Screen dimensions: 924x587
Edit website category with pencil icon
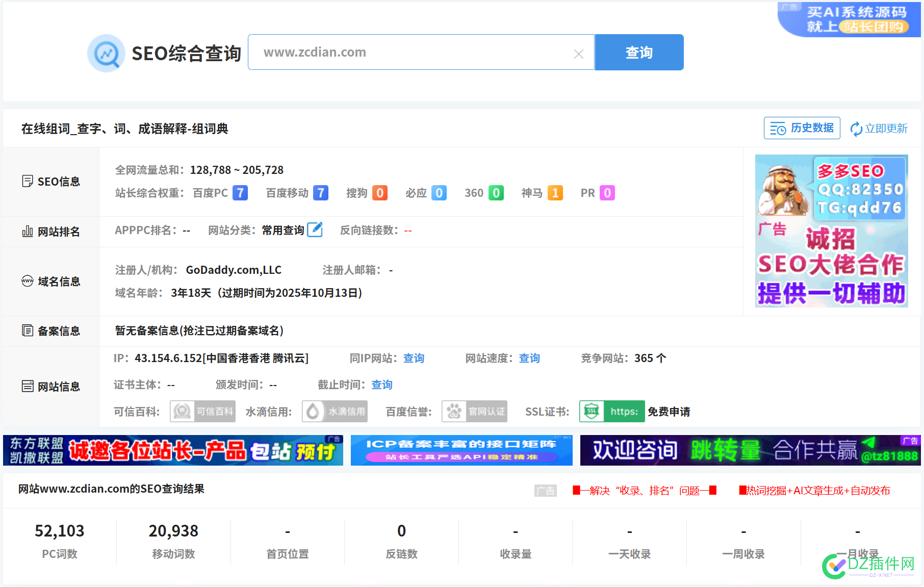click(x=315, y=230)
